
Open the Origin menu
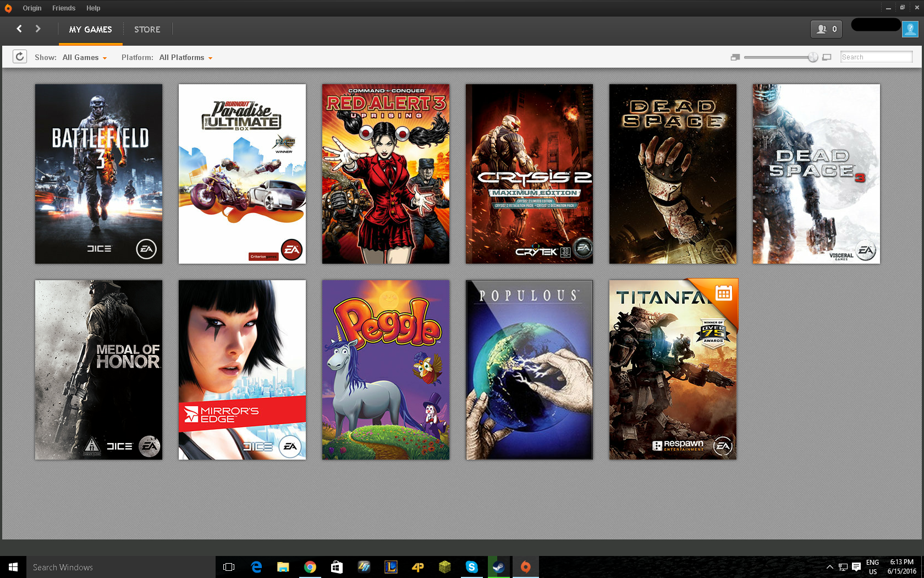tap(32, 8)
